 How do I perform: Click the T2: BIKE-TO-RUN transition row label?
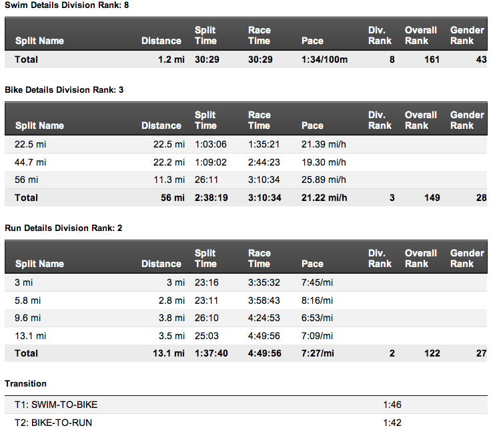point(53,423)
